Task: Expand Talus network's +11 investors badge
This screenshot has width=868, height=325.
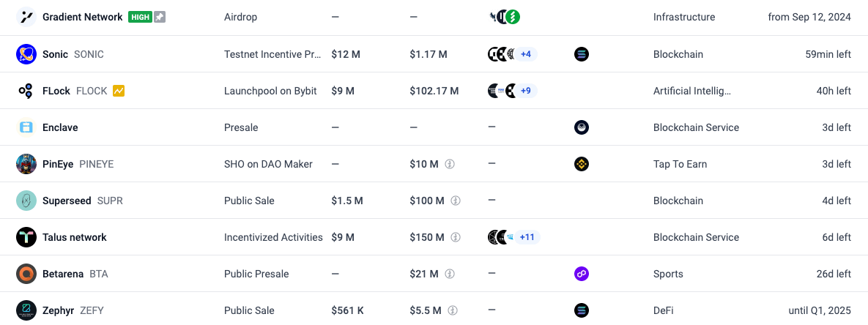Action: (527, 237)
